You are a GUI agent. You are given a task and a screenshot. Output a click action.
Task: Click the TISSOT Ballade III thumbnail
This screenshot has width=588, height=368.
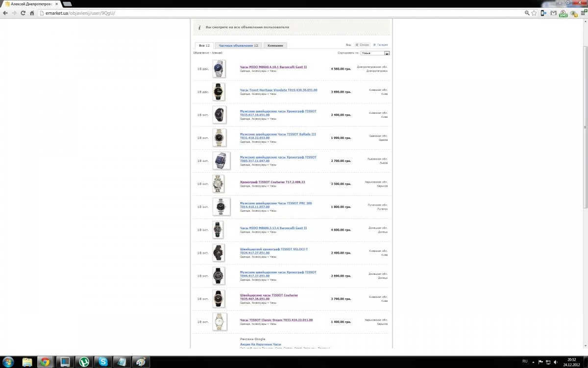219,138
